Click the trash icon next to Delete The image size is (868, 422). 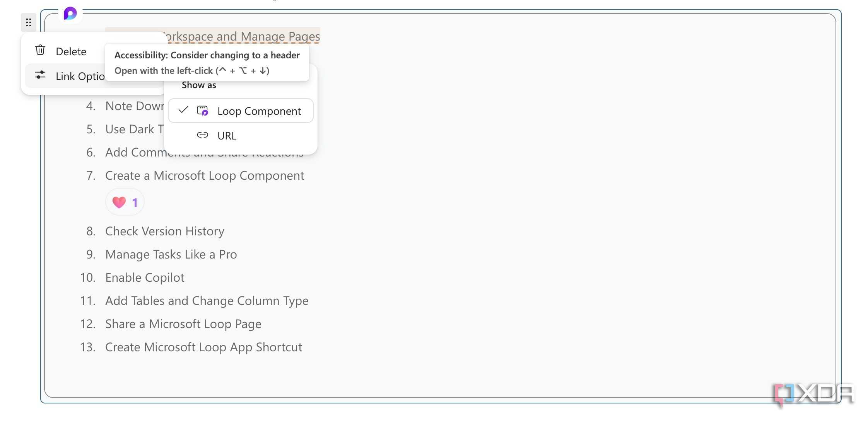(40, 50)
